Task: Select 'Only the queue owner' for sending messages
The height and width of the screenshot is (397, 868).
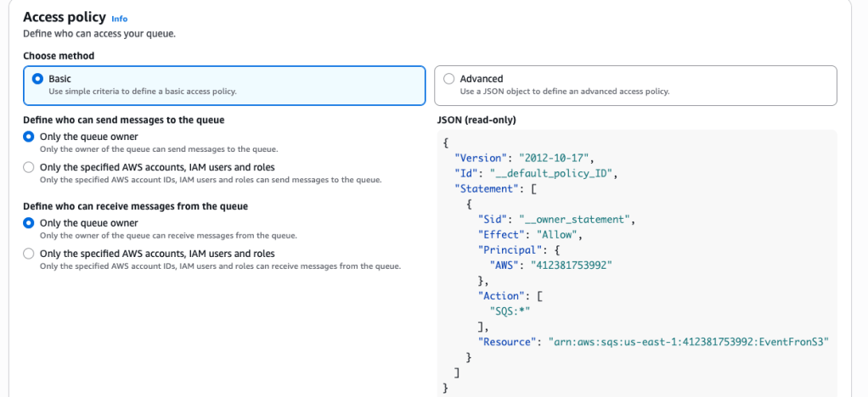Action: pos(29,137)
